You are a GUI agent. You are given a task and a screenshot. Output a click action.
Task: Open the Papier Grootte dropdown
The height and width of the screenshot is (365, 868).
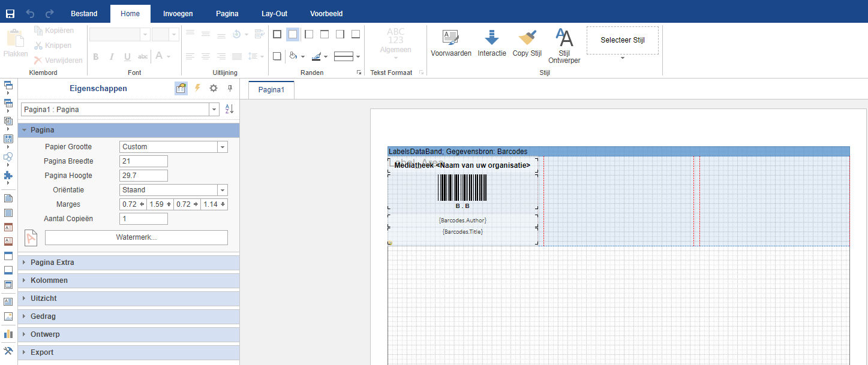pos(223,147)
